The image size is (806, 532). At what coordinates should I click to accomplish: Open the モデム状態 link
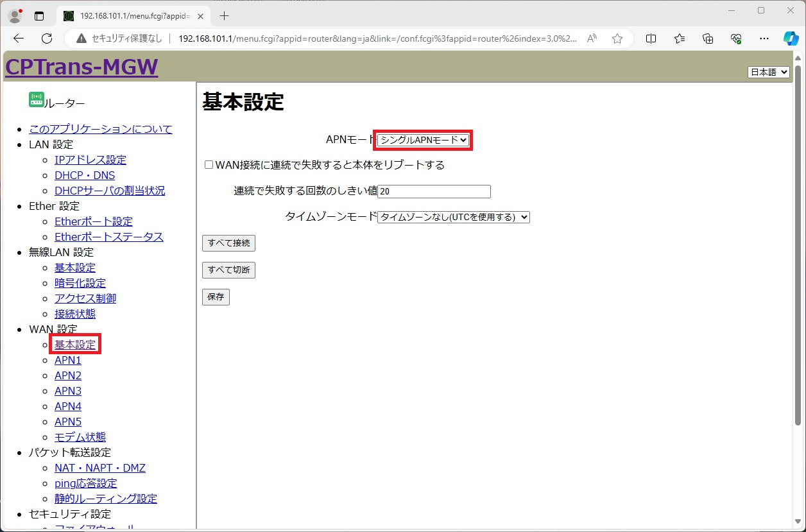tap(80, 437)
